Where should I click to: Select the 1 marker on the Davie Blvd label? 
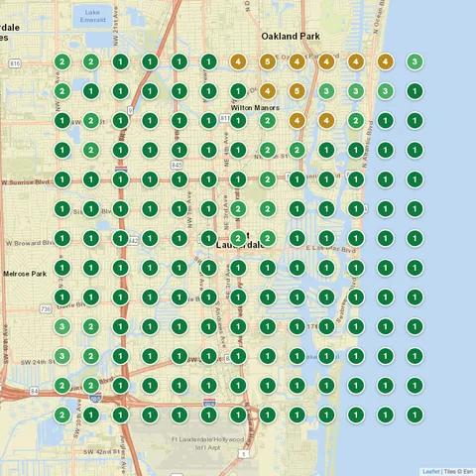61,297
